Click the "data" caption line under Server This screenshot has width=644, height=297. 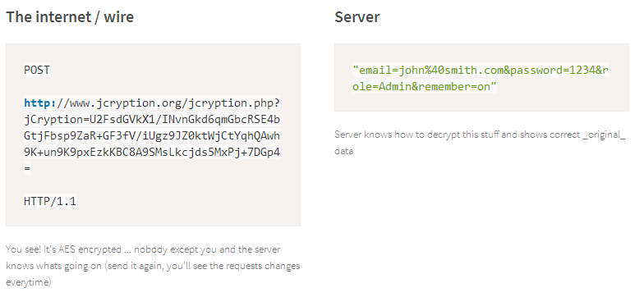343,151
